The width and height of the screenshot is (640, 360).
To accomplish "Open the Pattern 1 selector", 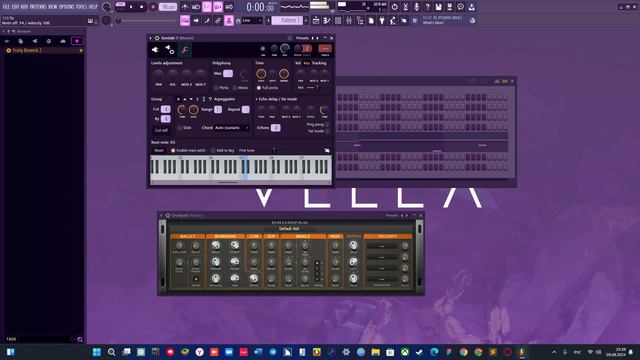I will tap(288, 20).
